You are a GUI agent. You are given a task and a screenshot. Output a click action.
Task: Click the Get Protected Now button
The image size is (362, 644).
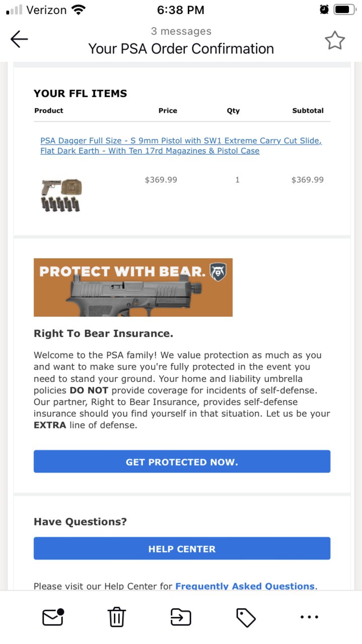[182, 462]
